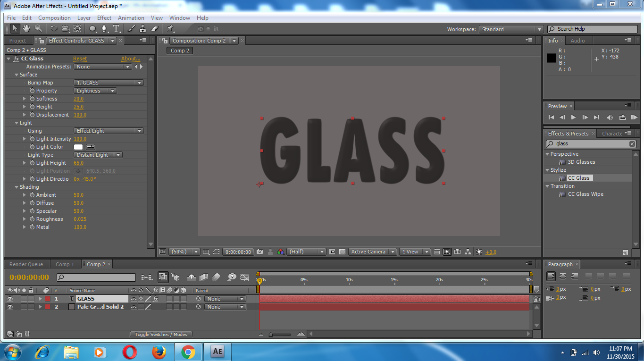644x361 pixels.
Task: Click the Toggle Switches / Modes button
Action: tap(161, 334)
